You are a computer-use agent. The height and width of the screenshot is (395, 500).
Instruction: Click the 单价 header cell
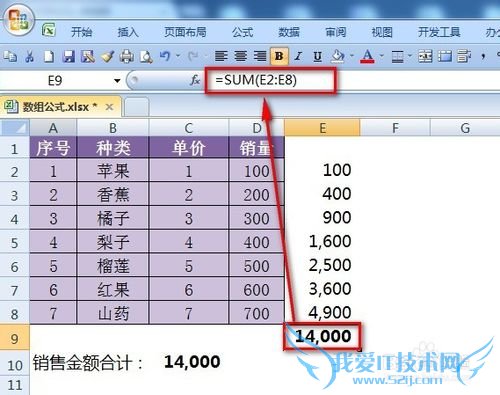point(189,148)
